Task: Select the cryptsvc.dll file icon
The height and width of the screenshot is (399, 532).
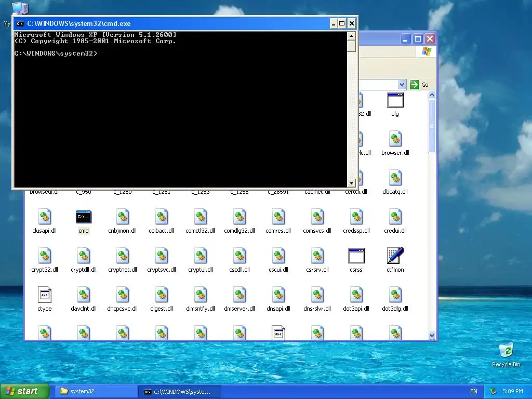Action: [x=162, y=256]
